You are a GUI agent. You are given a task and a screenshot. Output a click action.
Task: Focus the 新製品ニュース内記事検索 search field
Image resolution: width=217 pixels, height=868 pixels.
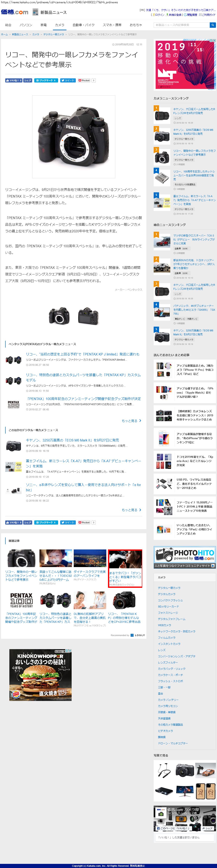coord(181,25)
